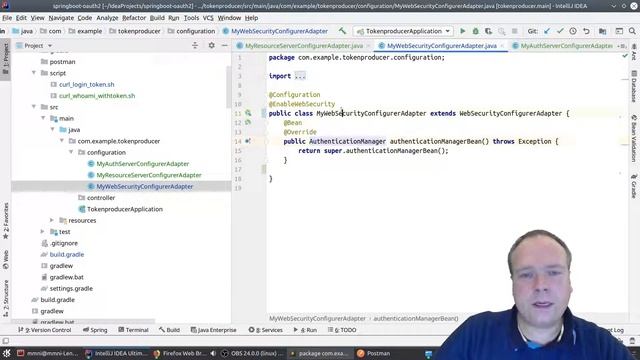This screenshot has width=640, height=360.
Task: Expand the resources folder
Action: click(x=52, y=220)
